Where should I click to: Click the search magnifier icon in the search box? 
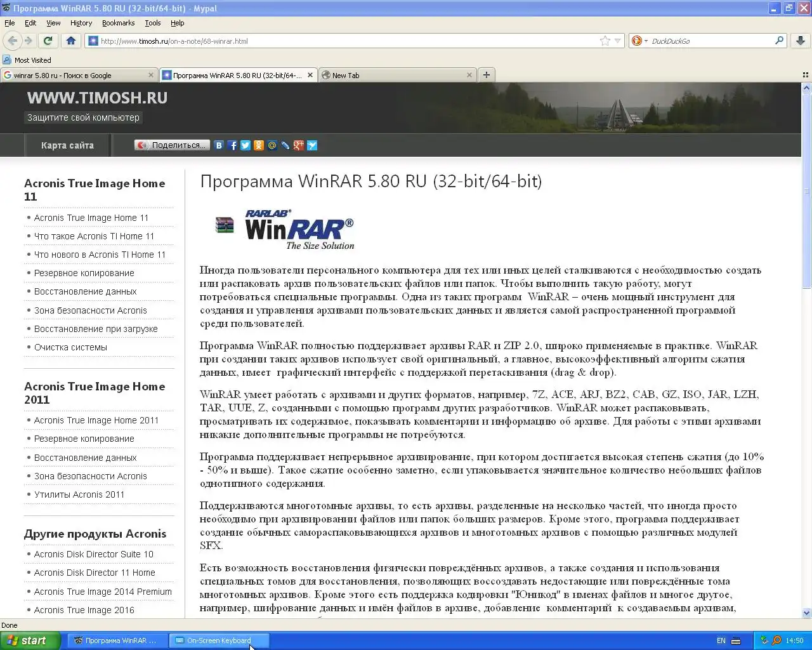779,41
